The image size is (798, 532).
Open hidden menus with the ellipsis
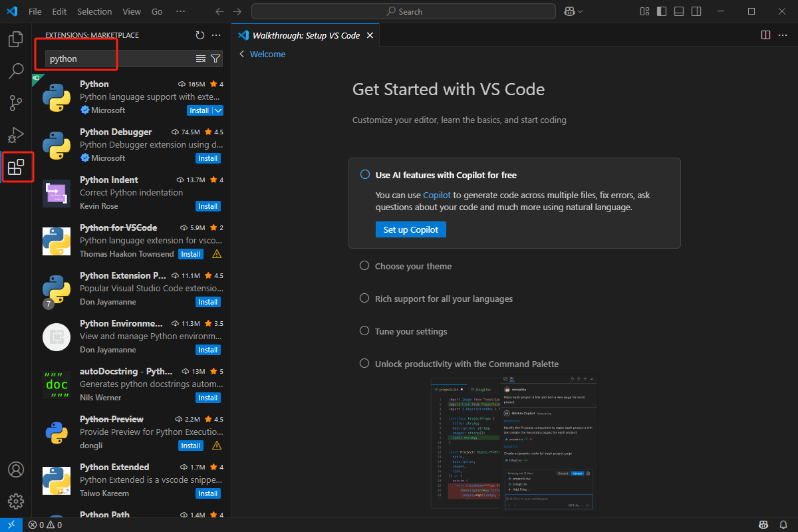[180, 11]
